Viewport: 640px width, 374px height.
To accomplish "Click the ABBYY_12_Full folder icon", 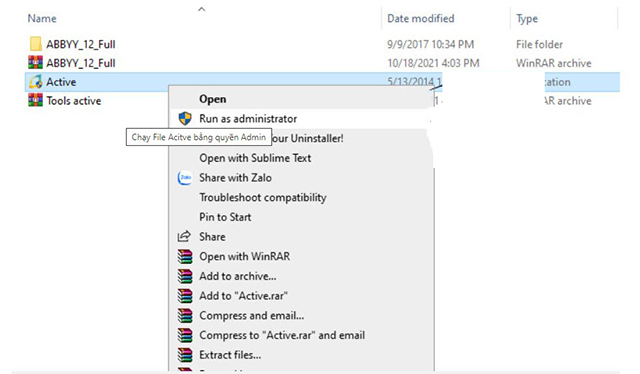I will click(x=36, y=44).
